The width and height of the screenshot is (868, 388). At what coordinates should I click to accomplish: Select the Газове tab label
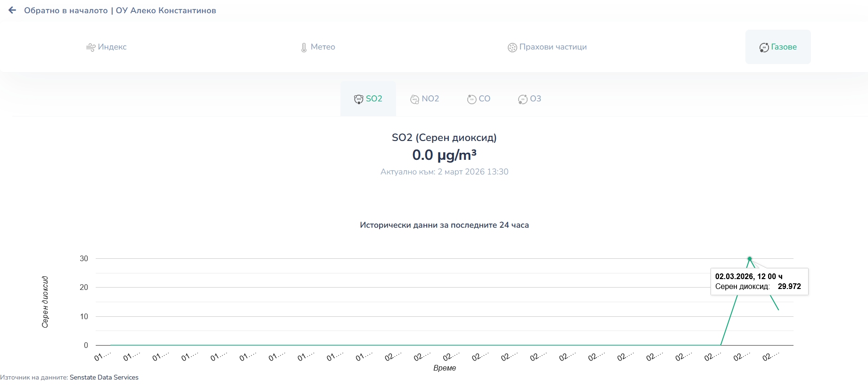pos(784,47)
